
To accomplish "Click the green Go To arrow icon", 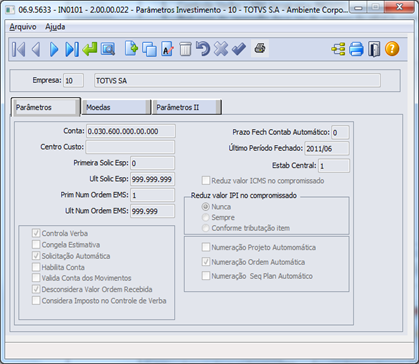I will pyautogui.click(x=90, y=49).
